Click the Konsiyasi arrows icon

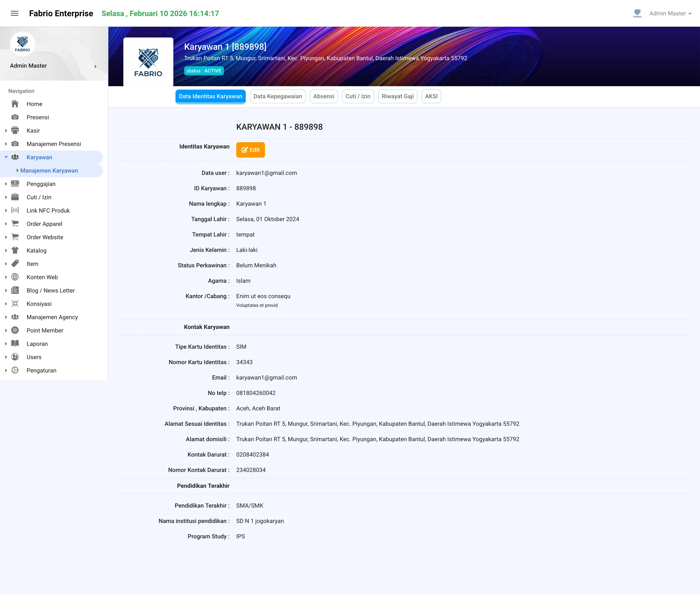[x=15, y=304]
